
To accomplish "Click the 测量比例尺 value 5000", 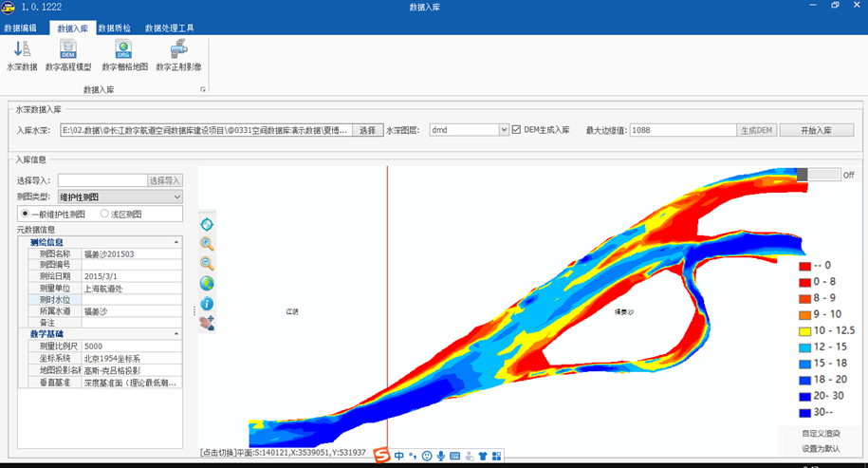I will click(x=132, y=346).
